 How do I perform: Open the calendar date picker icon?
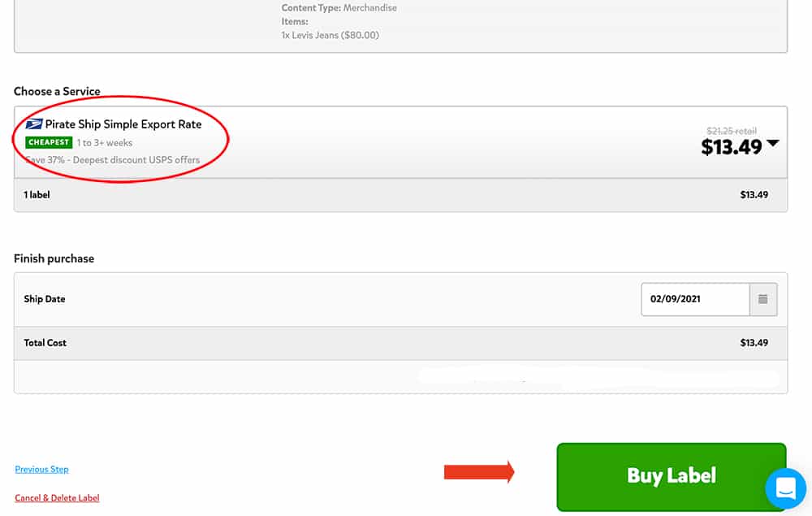tap(762, 299)
